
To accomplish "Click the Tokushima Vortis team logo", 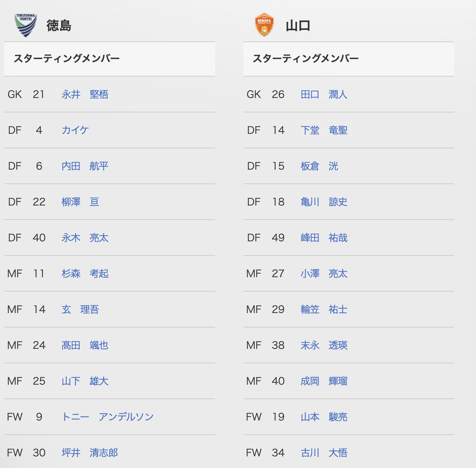I will pyautogui.click(x=26, y=25).
